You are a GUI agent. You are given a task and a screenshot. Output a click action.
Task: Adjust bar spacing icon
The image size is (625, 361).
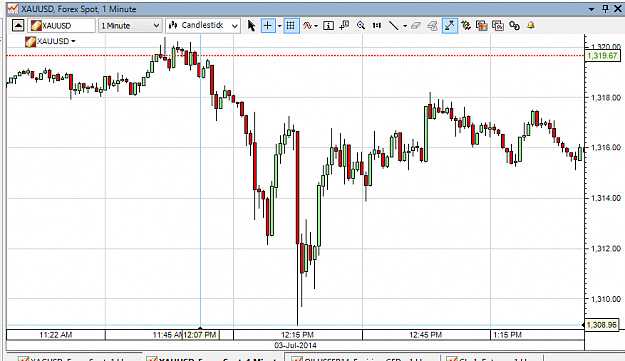point(377,26)
